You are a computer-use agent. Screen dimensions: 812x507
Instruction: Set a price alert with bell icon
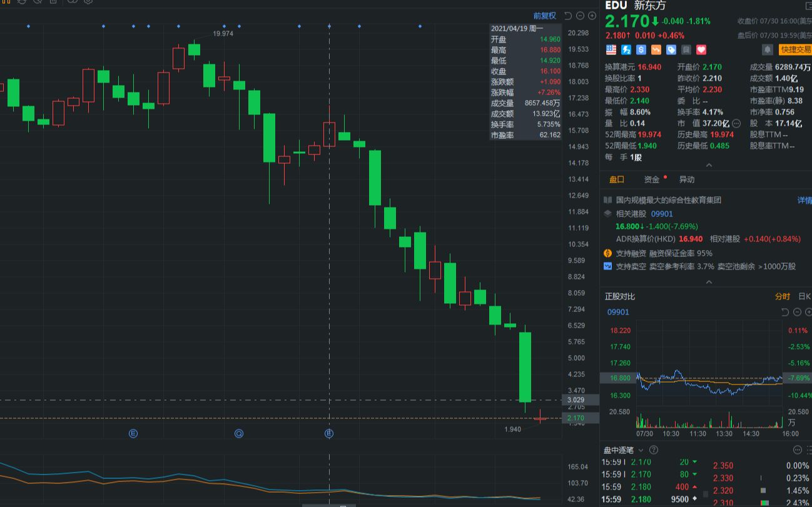click(x=767, y=49)
